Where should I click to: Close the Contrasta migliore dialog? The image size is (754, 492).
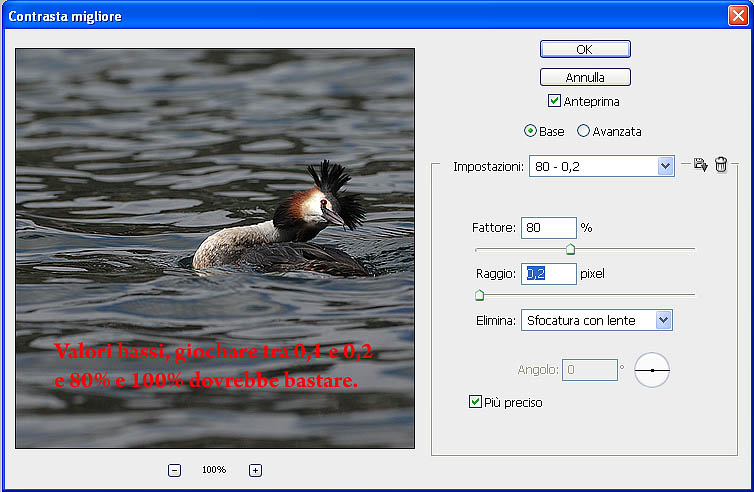click(738, 15)
